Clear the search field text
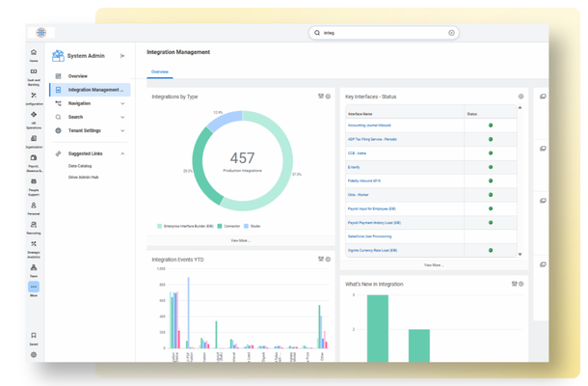 point(451,33)
